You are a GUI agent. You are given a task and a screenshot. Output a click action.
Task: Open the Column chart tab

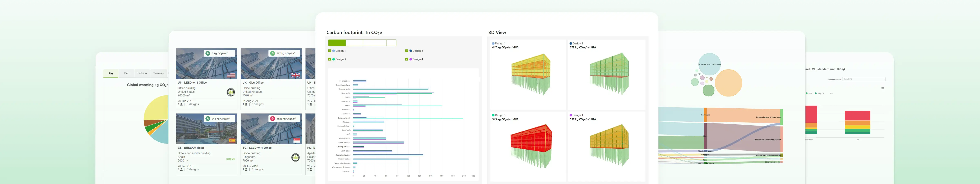(142, 73)
